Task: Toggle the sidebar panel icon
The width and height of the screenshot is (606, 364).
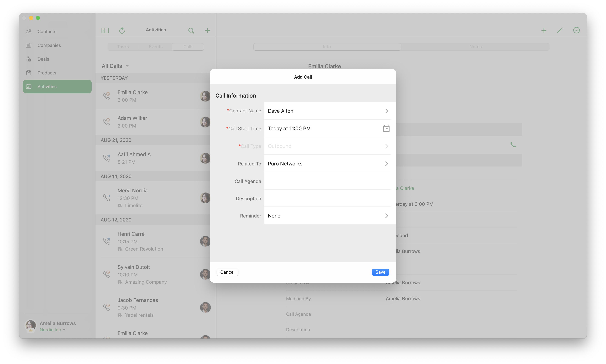Action: point(105,30)
